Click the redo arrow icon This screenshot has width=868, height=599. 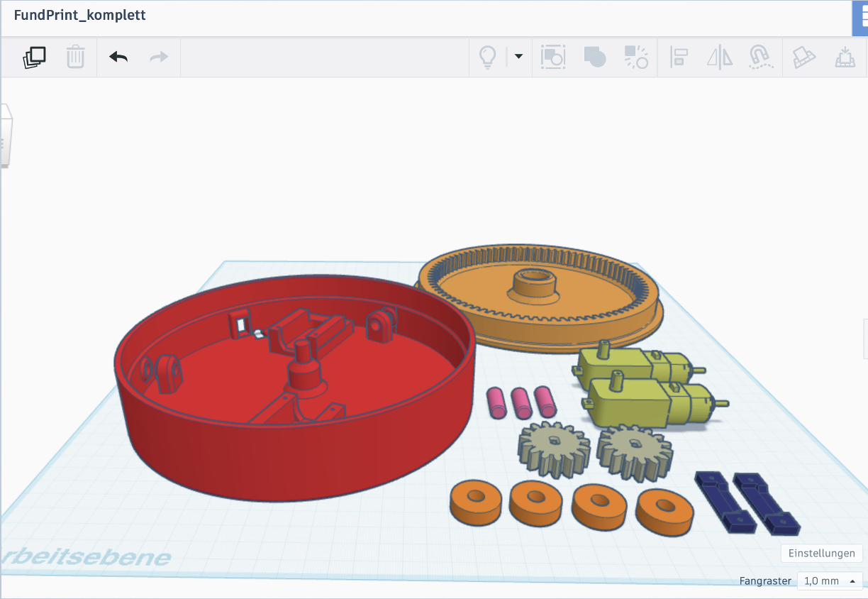click(159, 57)
